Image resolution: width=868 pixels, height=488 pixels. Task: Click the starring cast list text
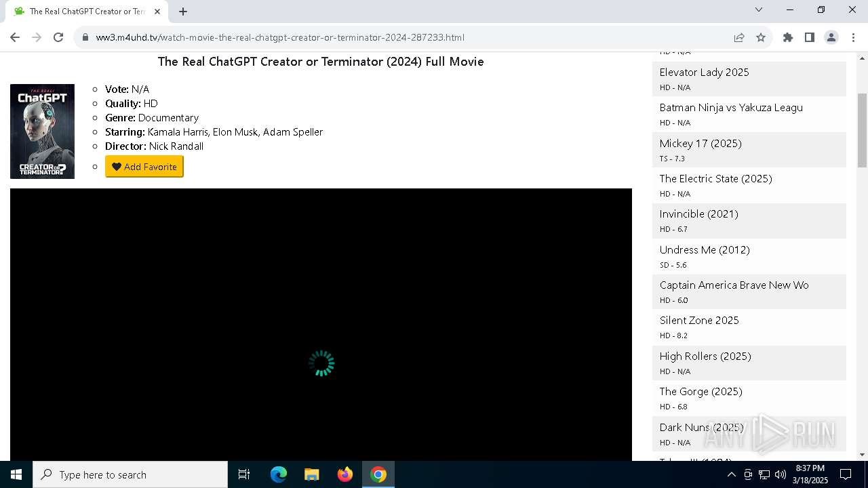point(235,131)
